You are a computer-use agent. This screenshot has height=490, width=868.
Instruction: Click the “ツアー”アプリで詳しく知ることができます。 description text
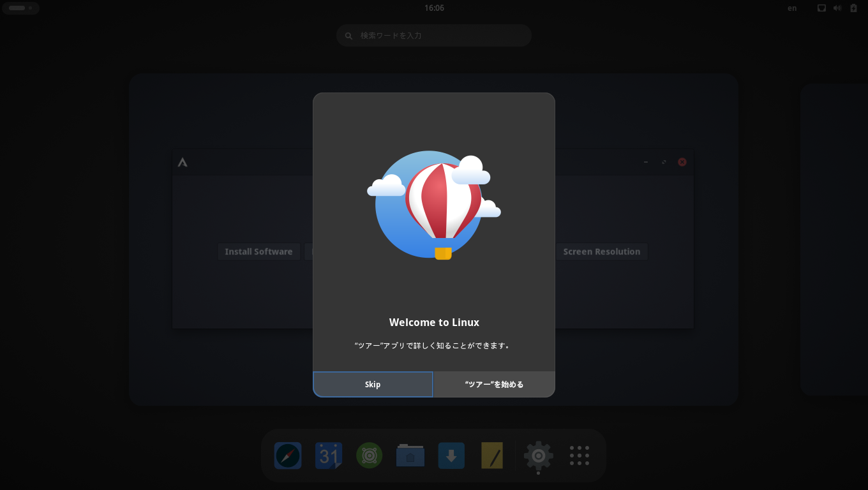click(434, 345)
